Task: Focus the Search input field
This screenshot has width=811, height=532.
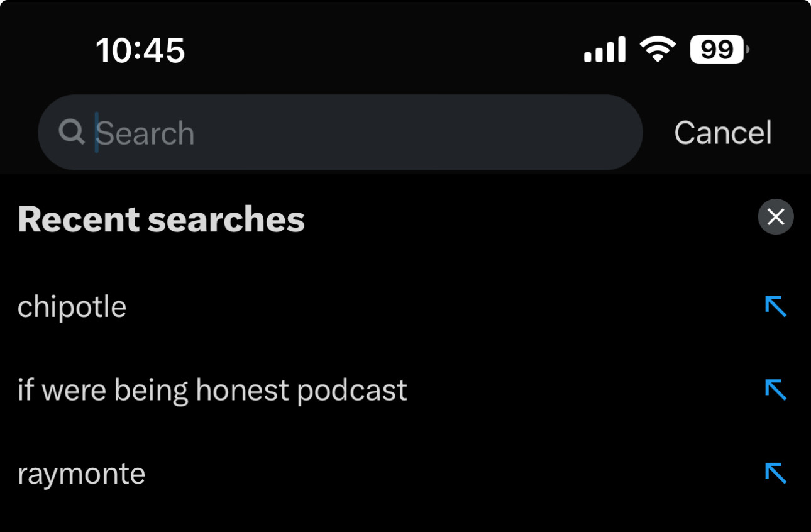Action: click(x=340, y=133)
